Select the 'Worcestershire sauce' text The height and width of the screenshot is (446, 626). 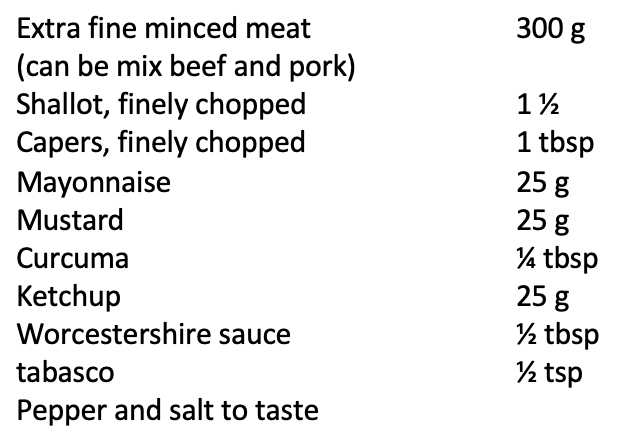154,334
